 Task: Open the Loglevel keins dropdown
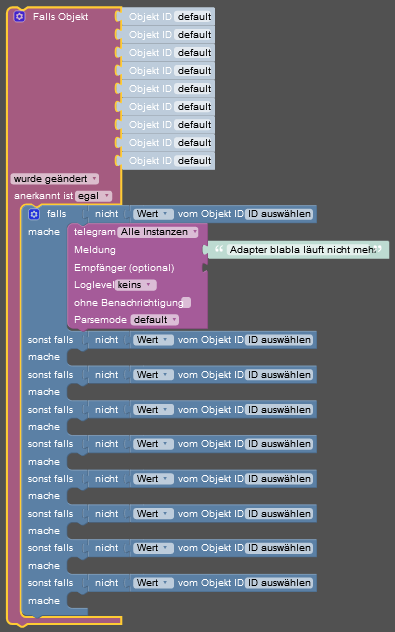(x=135, y=285)
